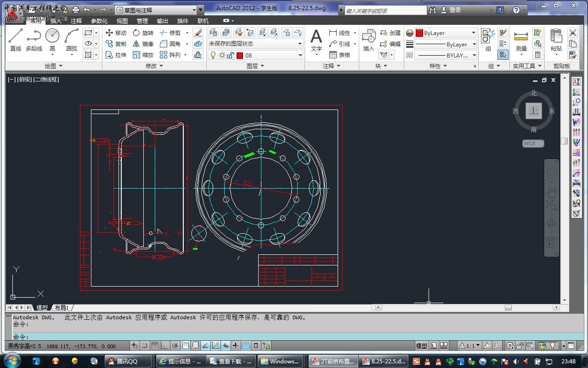Image resolution: width=588 pixels, height=368 pixels.
Task: Click the keyword search input field
Action: pos(386,10)
